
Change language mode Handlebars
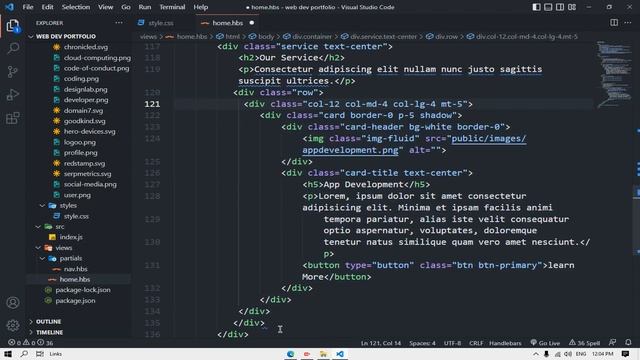coord(505,343)
